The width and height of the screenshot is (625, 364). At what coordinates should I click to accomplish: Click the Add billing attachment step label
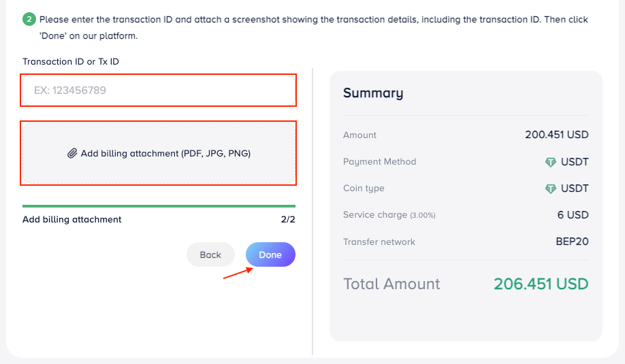(72, 220)
